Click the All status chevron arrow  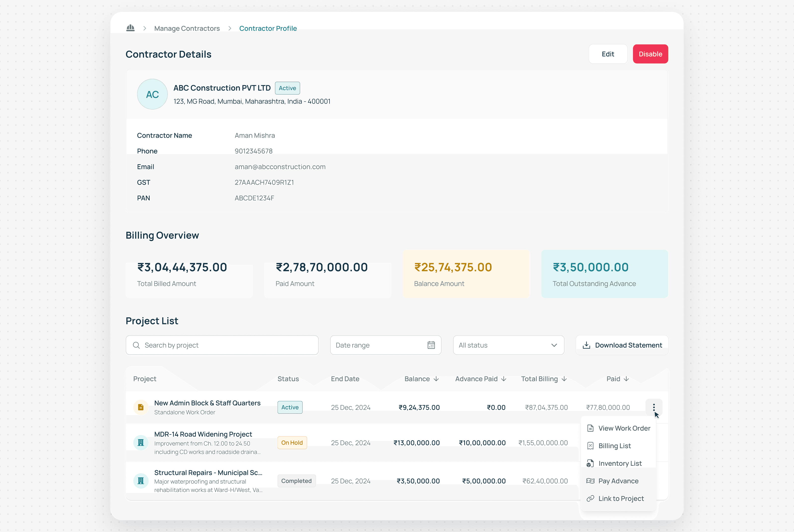click(554, 345)
